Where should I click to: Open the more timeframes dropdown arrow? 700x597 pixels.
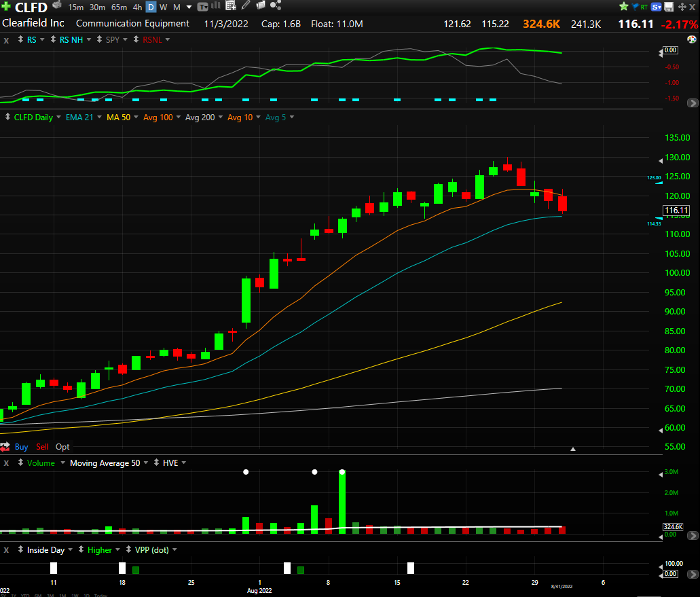click(189, 7)
